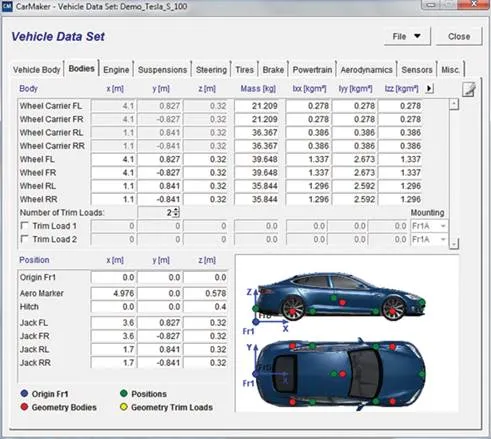Click Wheel Carrier RL mass field
The width and height of the screenshot is (491, 439).
pyautogui.click(x=257, y=133)
